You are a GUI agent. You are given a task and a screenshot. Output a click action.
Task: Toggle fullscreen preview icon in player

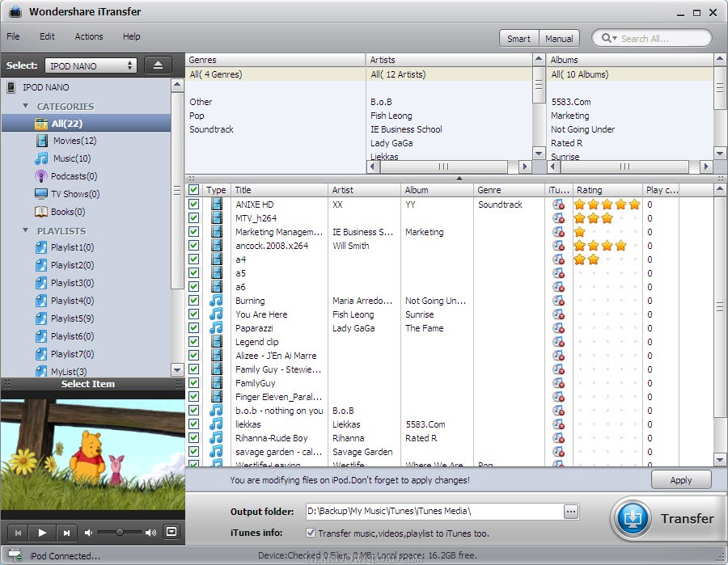171,532
